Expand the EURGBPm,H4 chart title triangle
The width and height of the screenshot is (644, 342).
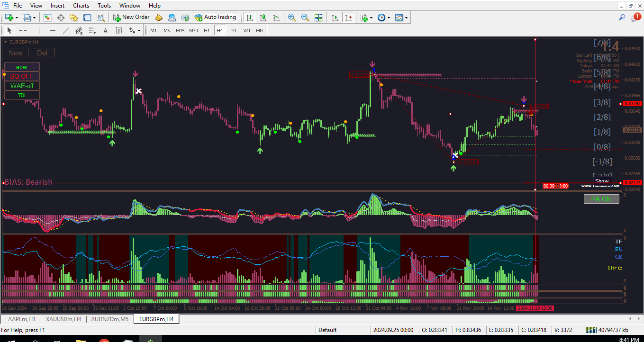(6, 42)
